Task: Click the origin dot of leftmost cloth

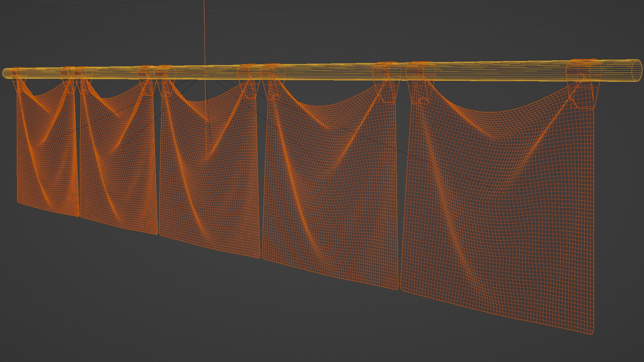Action: coord(49,141)
